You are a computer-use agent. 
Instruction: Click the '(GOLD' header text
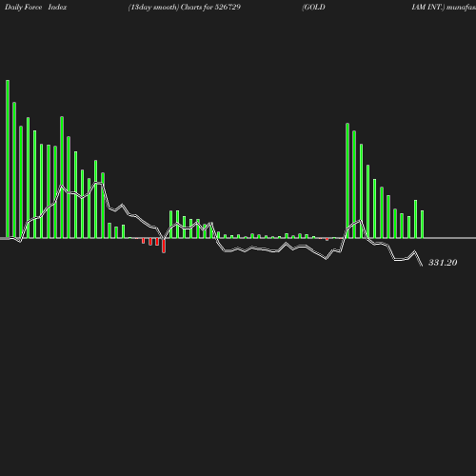313,7
